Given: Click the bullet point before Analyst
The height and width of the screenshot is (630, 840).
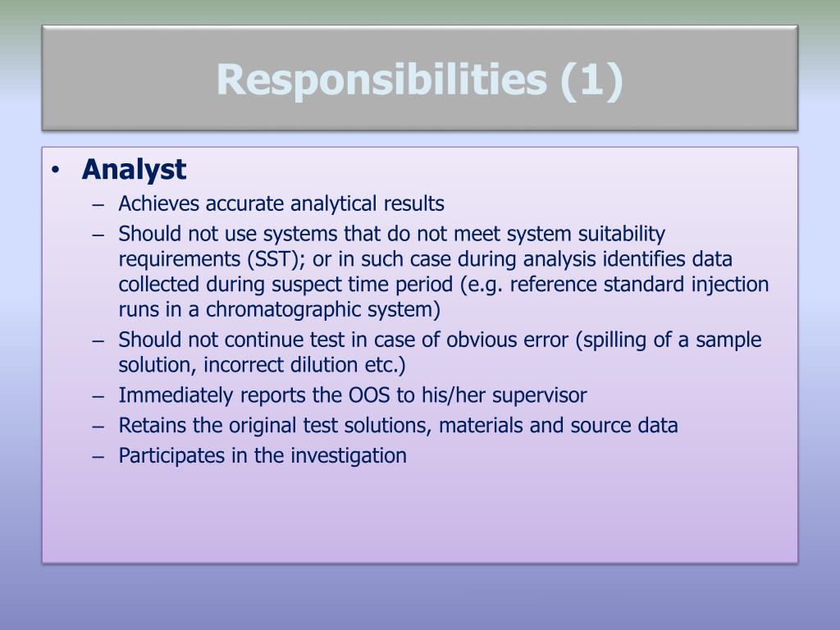Looking at the screenshot, I should (x=55, y=170).
